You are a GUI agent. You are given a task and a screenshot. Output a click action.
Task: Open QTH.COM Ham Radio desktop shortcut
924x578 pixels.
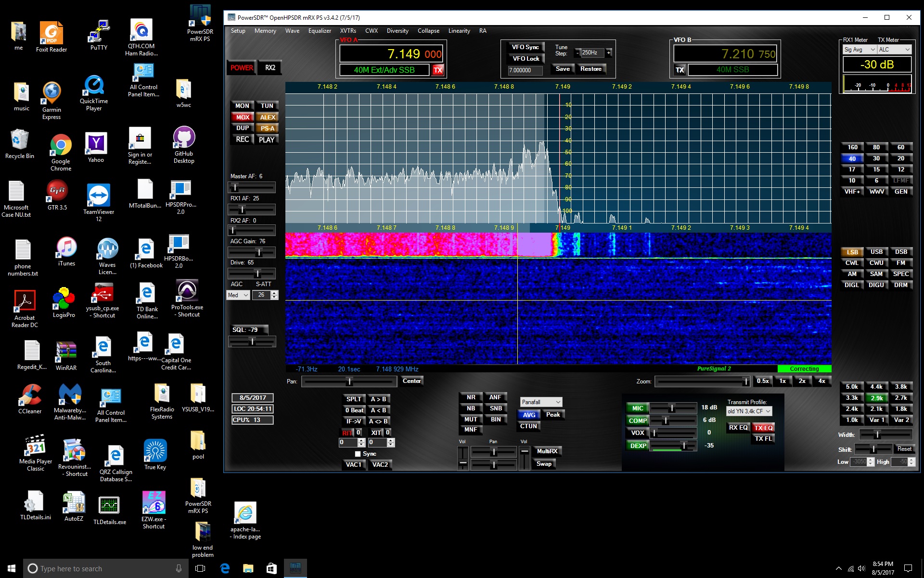[x=141, y=38]
